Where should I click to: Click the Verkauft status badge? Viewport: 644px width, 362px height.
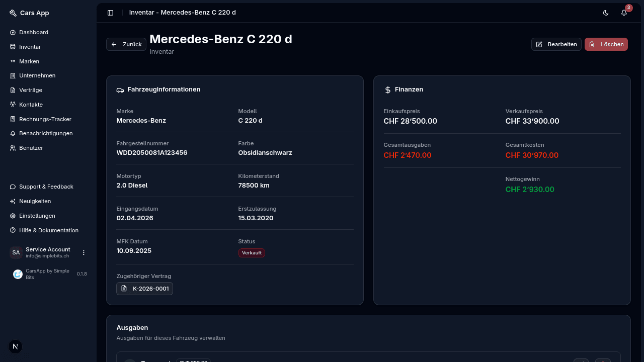(252, 253)
